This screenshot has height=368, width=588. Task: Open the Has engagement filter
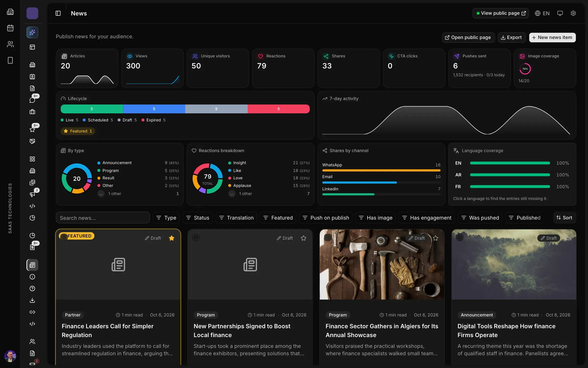click(427, 218)
